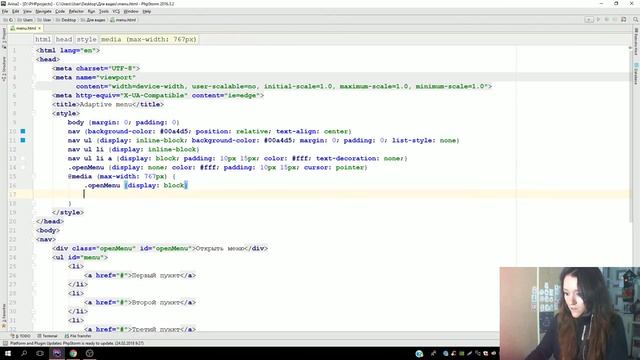This screenshot has height=360, width=640.
Task: Collapse the ul menu fold on line 24
Action: tap(35, 257)
